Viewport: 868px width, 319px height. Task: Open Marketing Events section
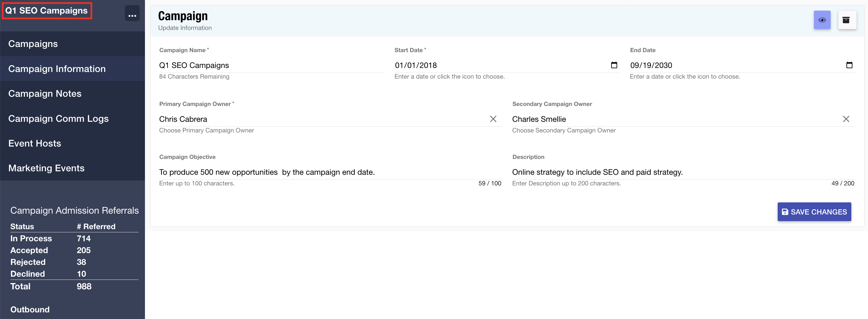(x=47, y=168)
